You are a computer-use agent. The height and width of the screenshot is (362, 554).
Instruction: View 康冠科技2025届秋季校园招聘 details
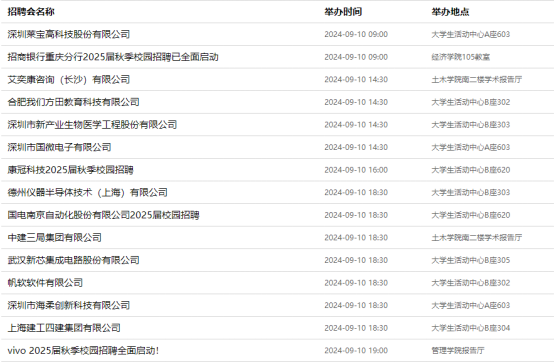[71, 170]
